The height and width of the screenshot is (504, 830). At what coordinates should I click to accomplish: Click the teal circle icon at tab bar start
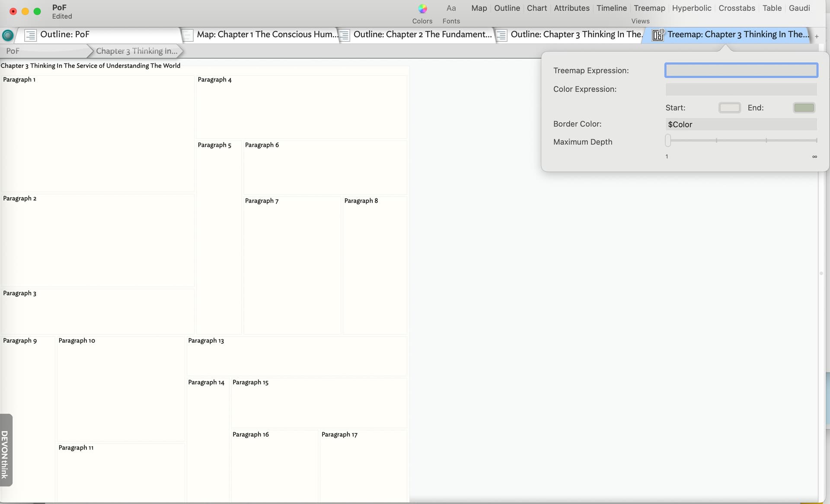[x=8, y=35]
